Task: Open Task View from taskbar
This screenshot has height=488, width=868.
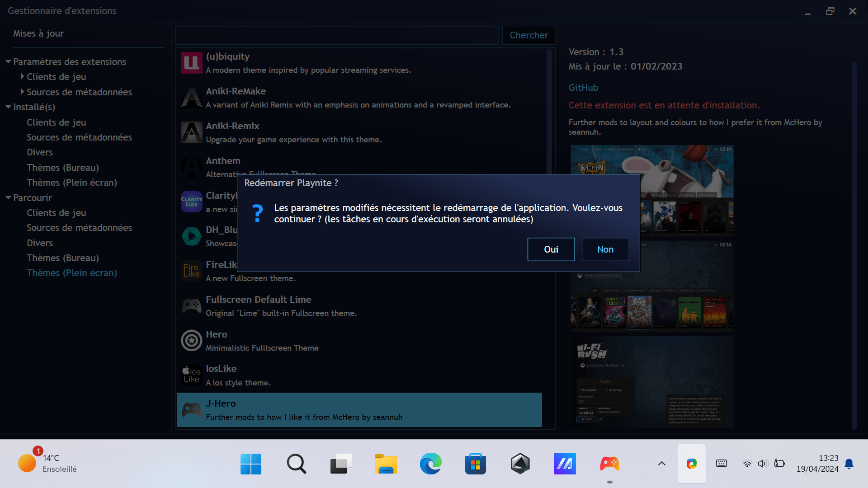Action: (341, 464)
